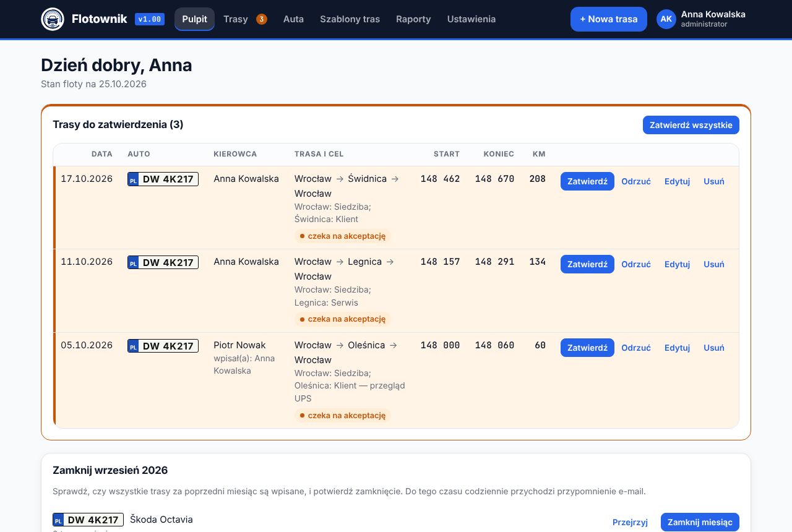
Task: Edit the Legnica route via Edytuj
Action: [x=677, y=264]
